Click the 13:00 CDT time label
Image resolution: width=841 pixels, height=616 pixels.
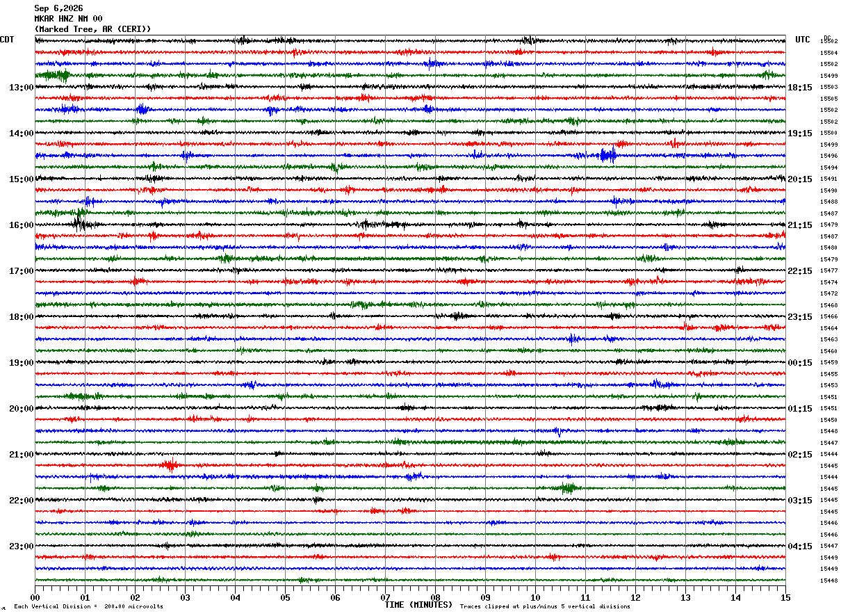pyautogui.click(x=21, y=88)
